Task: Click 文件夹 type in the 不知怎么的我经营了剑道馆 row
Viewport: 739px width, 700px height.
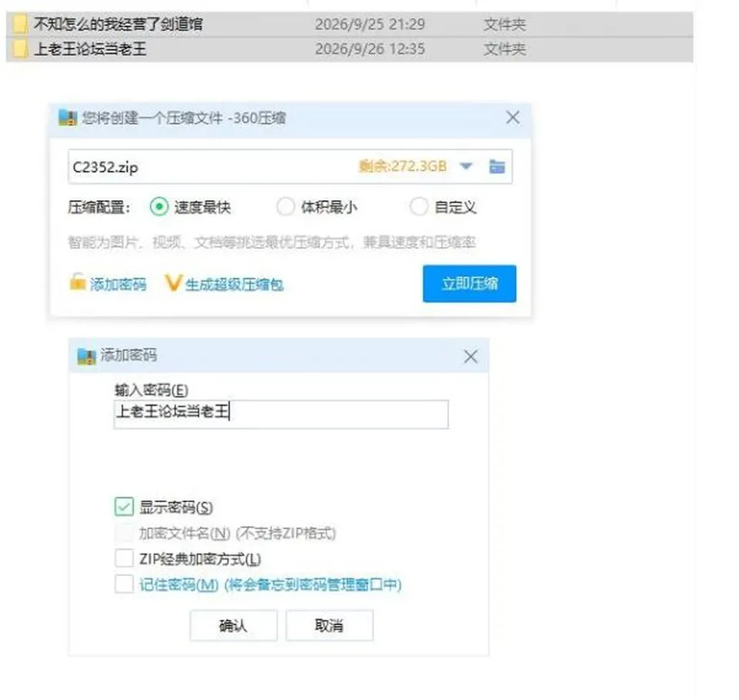Action: tap(504, 25)
